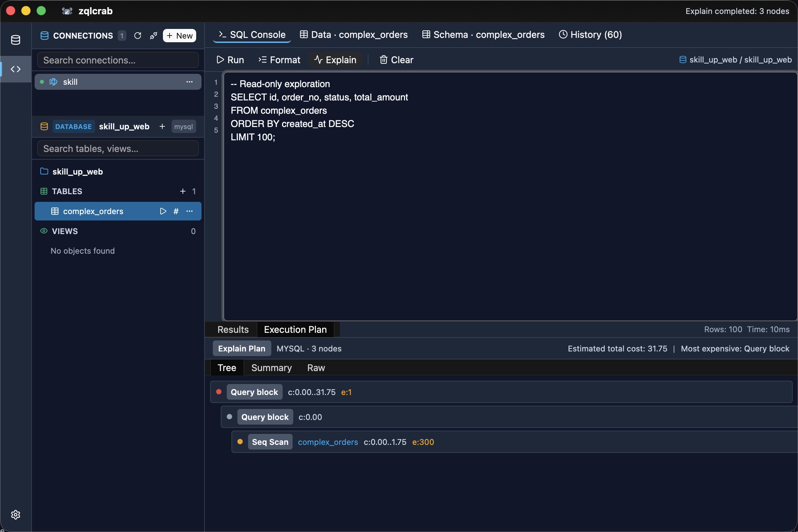Switch to the Results tab
The image size is (798, 532).
233,330
